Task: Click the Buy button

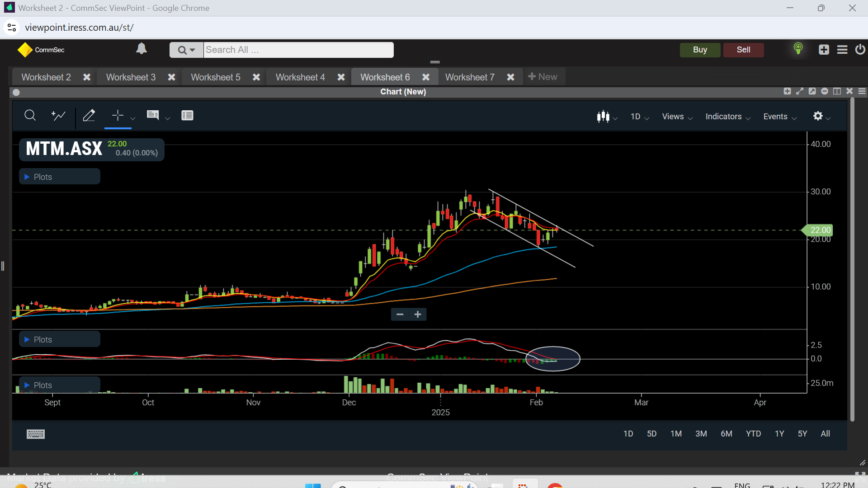Action: 700,50
